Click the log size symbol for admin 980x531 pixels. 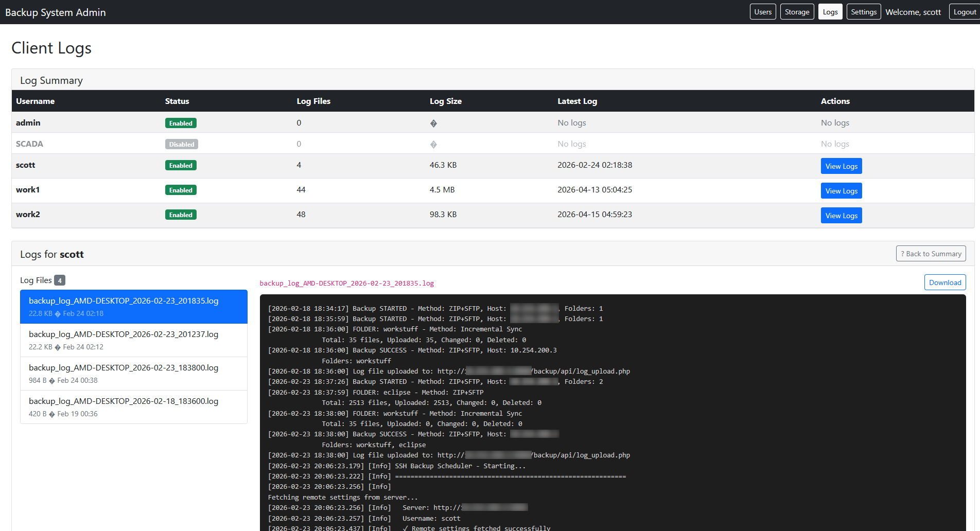(433, 123)
